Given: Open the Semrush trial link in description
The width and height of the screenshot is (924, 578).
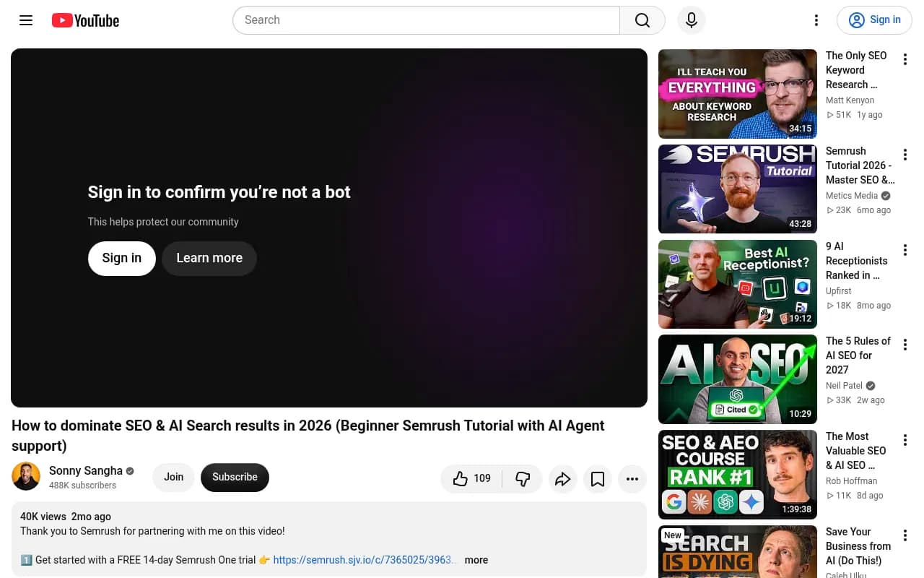Looking at the screenshot, I should [x=365, y=560].
